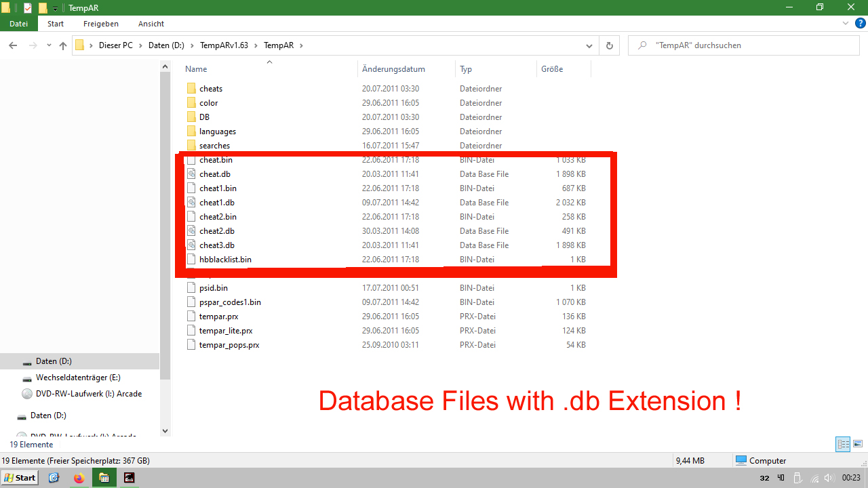Go back with the Back arrow
The image size is (868, 488).
tap(13, 45)
